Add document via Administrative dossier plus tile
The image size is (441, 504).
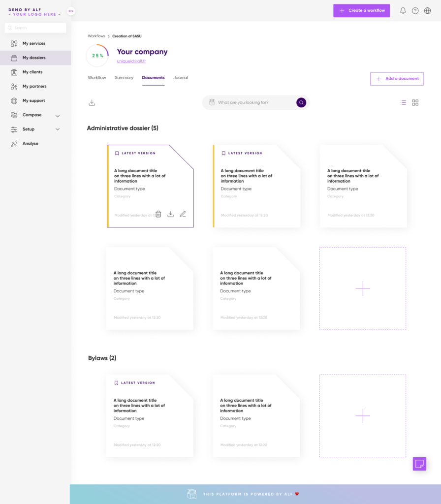tap(363, 288)
